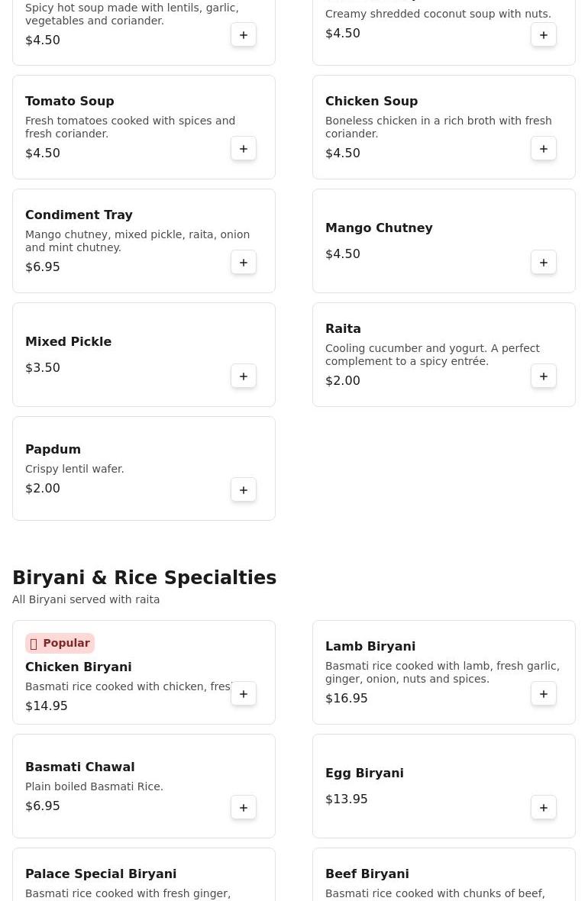Open the Chicken Biryani item title
This screenshot has height=901, width=588.
coord(78,667)
